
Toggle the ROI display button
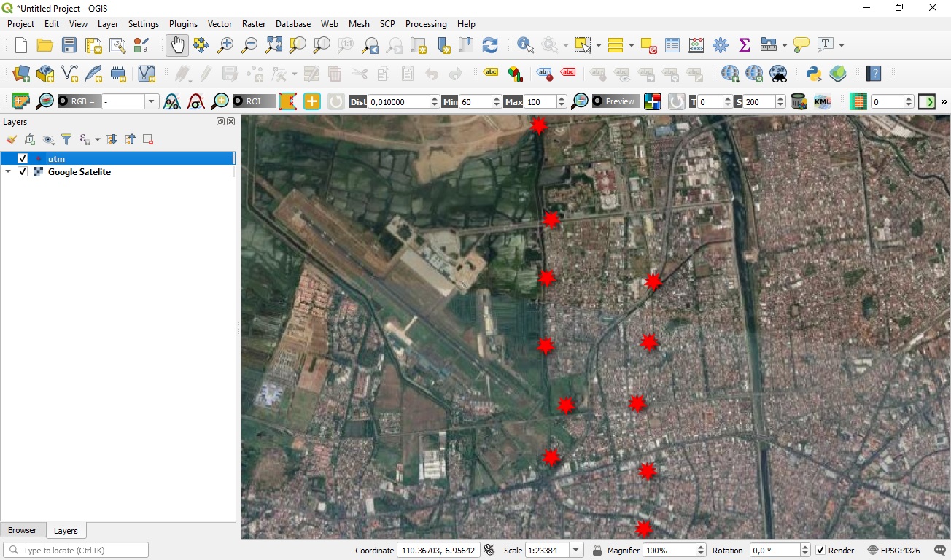[x=254, y=102]
